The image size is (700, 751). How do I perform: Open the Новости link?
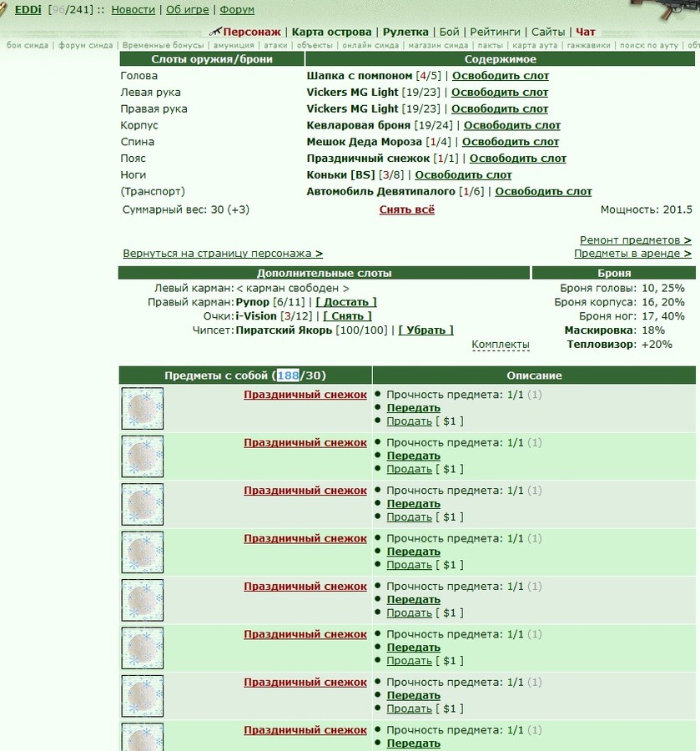coord(133,9)
